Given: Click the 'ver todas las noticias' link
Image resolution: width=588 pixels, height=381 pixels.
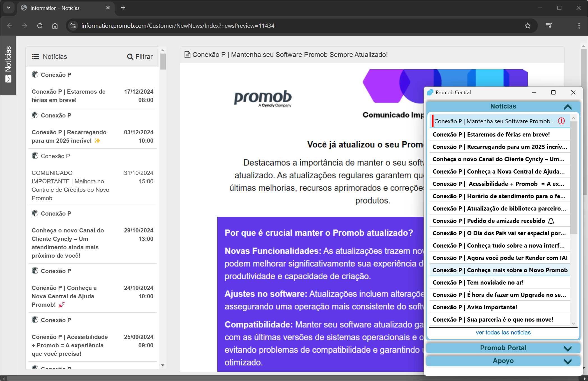Looking at the screenshot, I should click(503, 332).
